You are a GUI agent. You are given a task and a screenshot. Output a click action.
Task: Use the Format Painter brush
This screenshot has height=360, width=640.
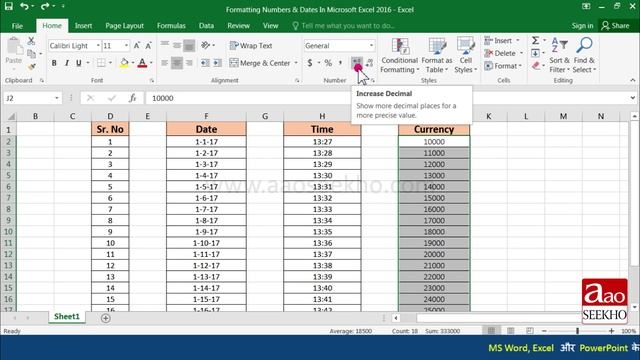click(x=31, y=67)
